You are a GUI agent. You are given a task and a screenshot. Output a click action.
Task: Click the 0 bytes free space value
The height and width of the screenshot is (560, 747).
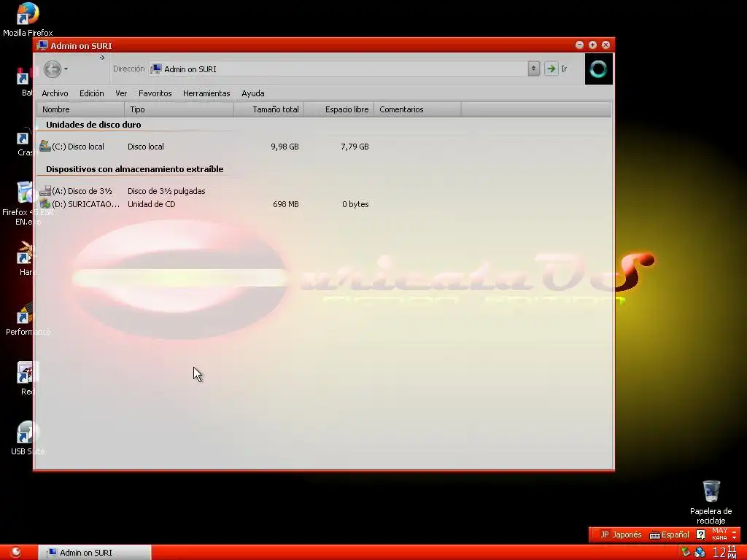click(355, 204)
